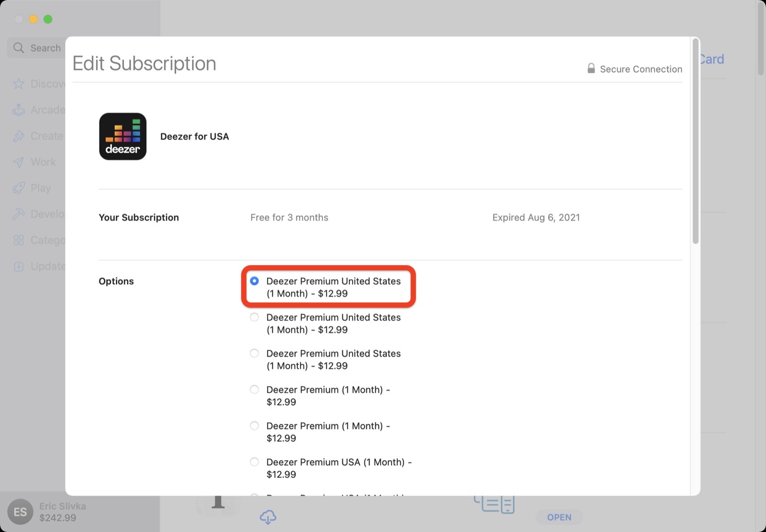Image resolution: width=766 pixels, height=532 pixels.
Task: Click the 'Expired Aug 6, 2021' text
Action: 536,217
